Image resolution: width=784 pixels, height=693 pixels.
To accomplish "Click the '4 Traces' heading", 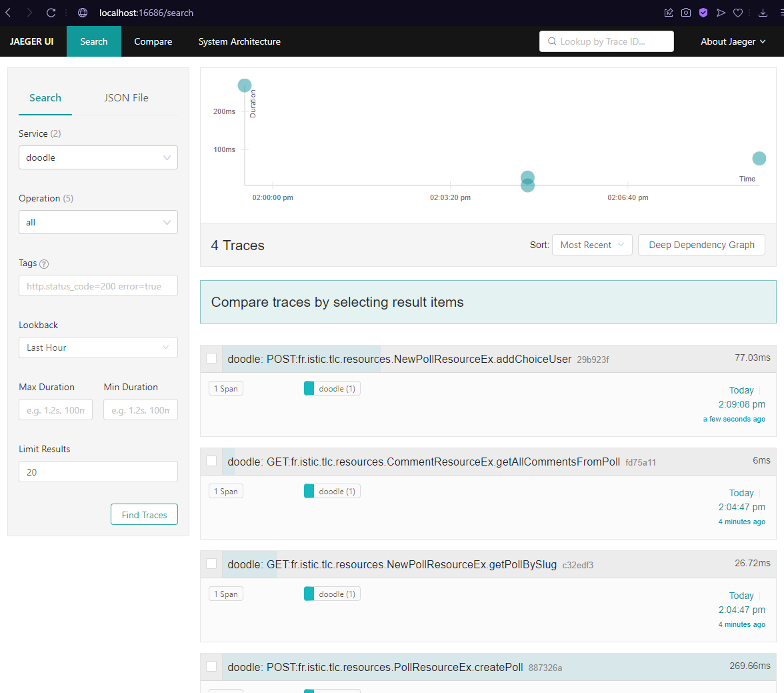I will point(237,245).
